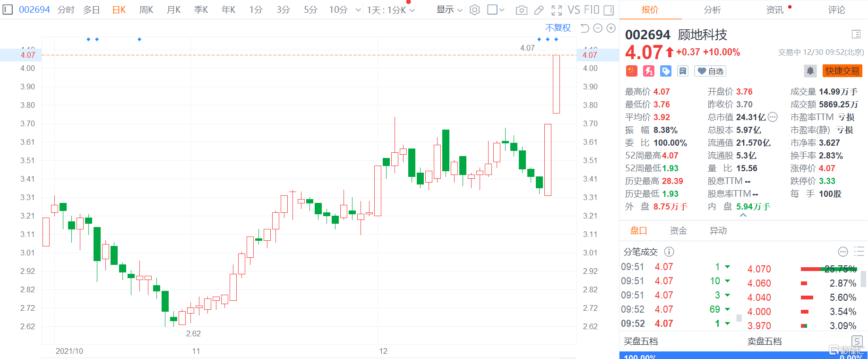Switch to 10分 minute chart
Screen dimensions: 868x359
click(x=338, y=10)
